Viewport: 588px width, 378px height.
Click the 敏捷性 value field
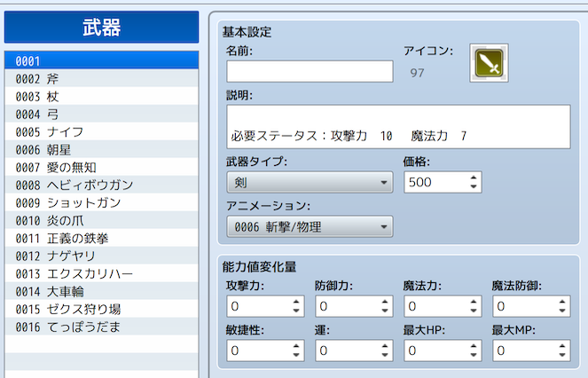coord(256,350)
